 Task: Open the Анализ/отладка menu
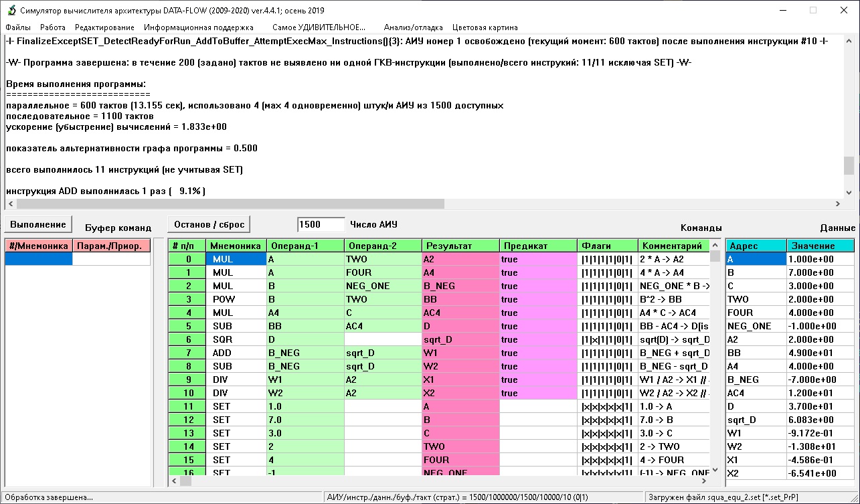tap(413, 27)
